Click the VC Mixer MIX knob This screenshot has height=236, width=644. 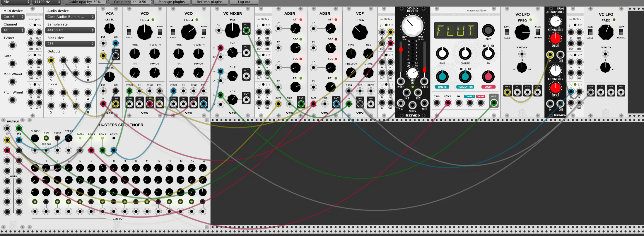(232, 30)
